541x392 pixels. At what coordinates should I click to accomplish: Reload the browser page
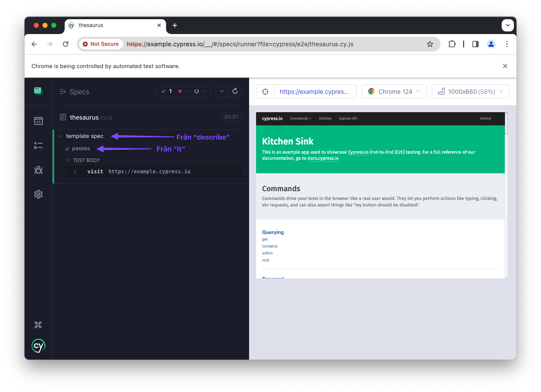click(66, 44)
